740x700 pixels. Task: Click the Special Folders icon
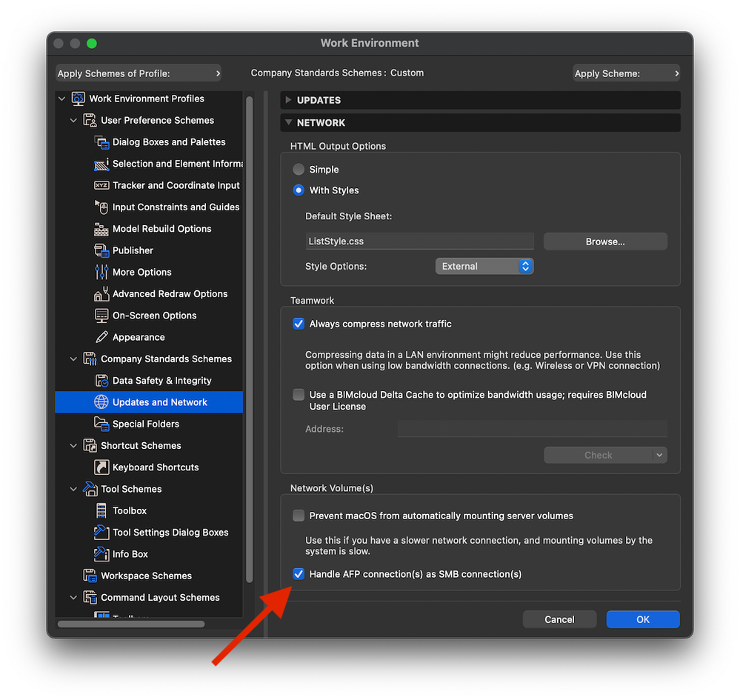pos(101,424)
